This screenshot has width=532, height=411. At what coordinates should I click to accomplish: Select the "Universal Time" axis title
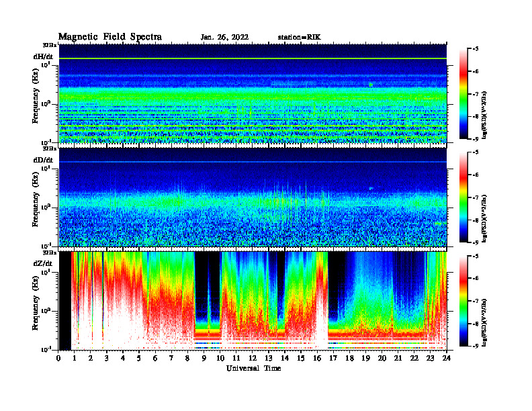253,368
